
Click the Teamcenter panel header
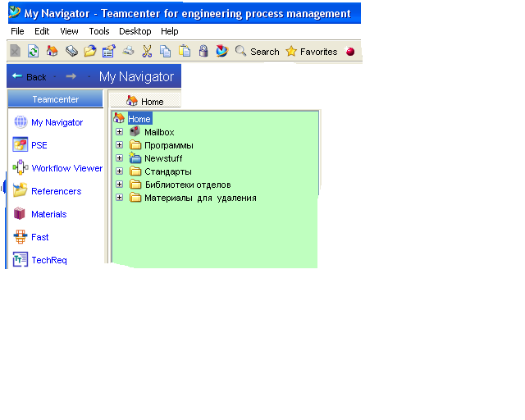(56, 99)
